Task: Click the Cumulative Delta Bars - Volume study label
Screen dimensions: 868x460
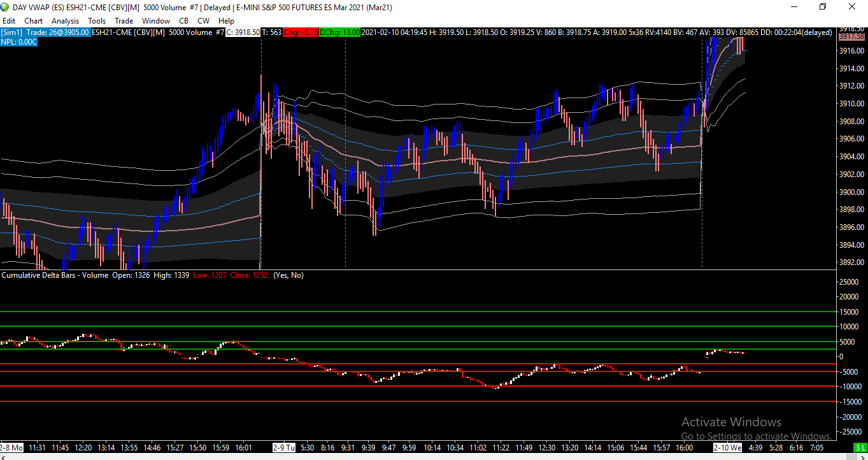Action: (x=55, y=275)
